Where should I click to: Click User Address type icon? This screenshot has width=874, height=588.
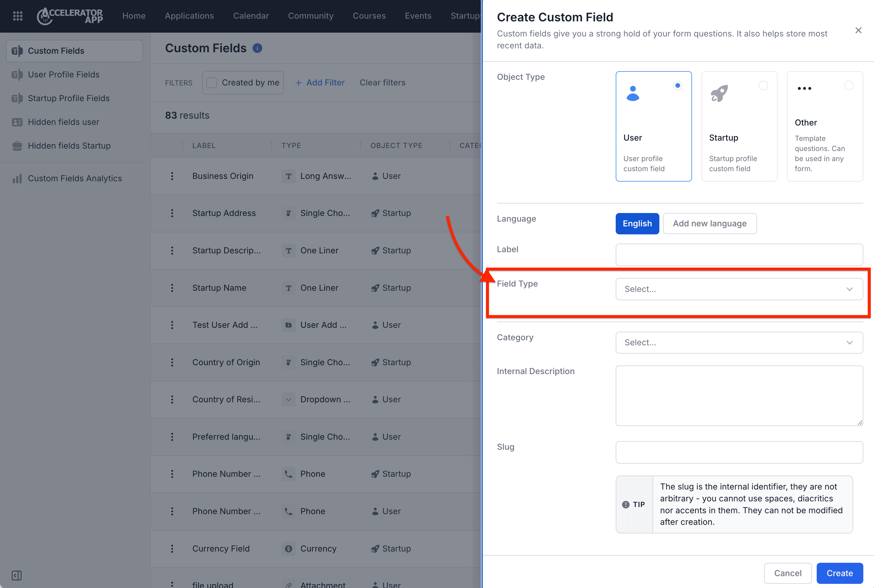(x=288, y=325)
